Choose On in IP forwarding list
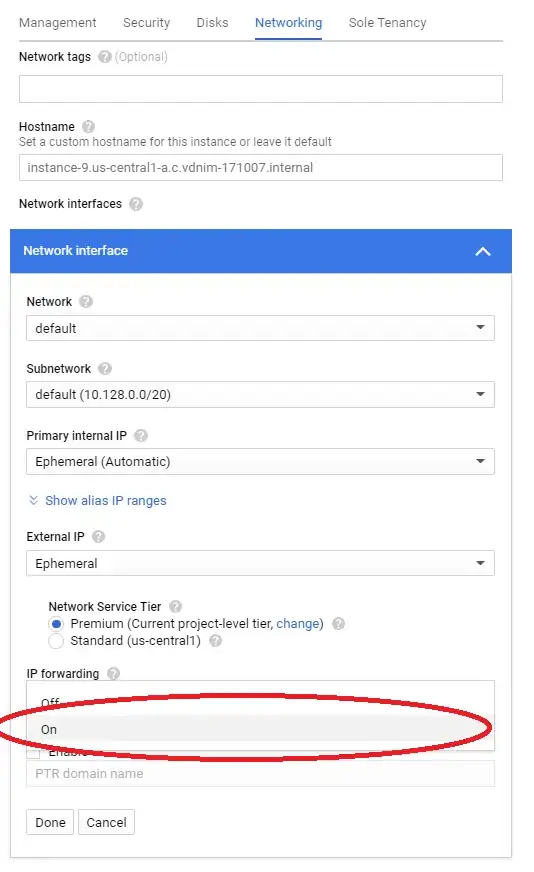 [x=260, y=729]
